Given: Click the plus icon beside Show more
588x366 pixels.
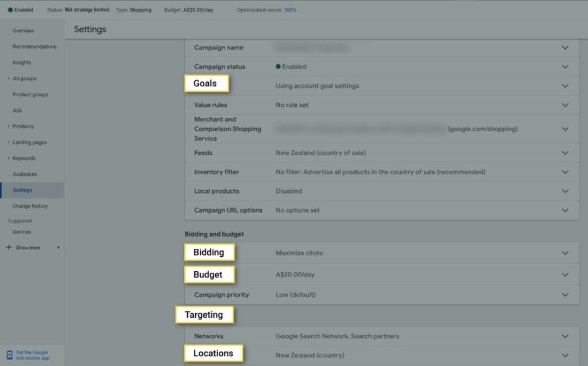Looking at the screenshot, I should click(9, 248).
